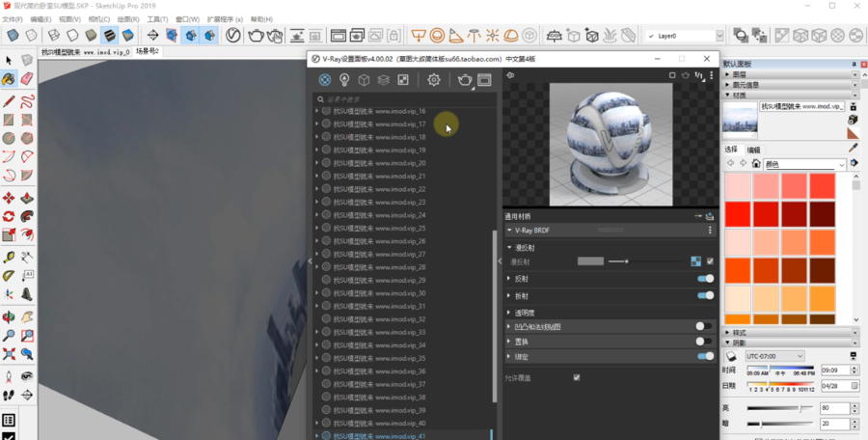Select the Move tool with red arrows

pyautogui.click(x=9, y=198)
